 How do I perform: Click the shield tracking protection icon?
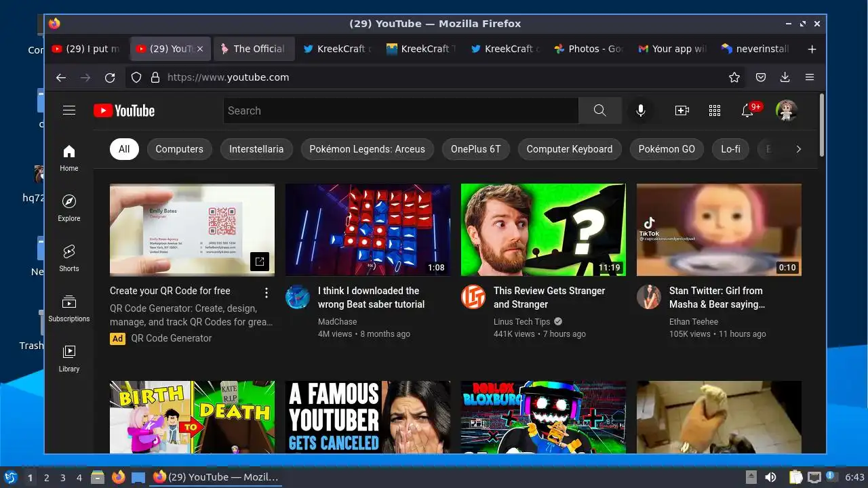136,77
